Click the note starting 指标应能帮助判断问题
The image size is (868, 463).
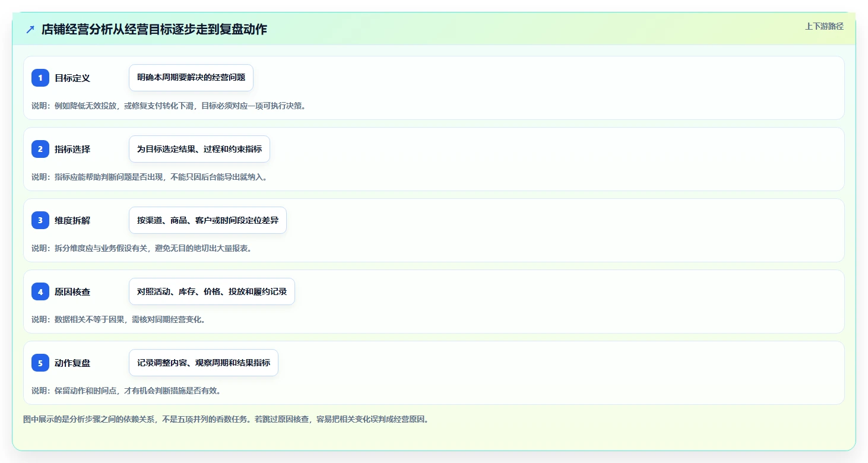pos(150,177)
